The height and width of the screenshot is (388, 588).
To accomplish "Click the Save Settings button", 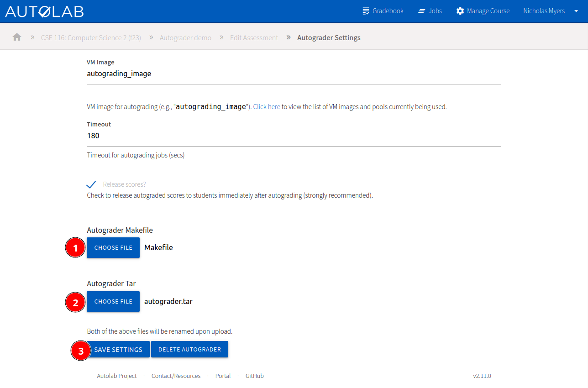I will tap(118, 349).
